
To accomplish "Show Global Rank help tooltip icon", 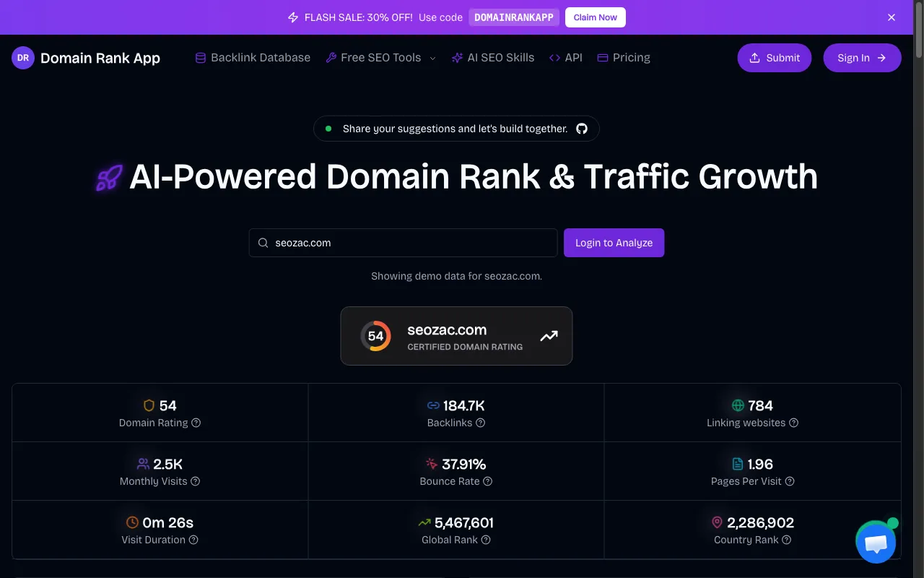I will (486, 540).
